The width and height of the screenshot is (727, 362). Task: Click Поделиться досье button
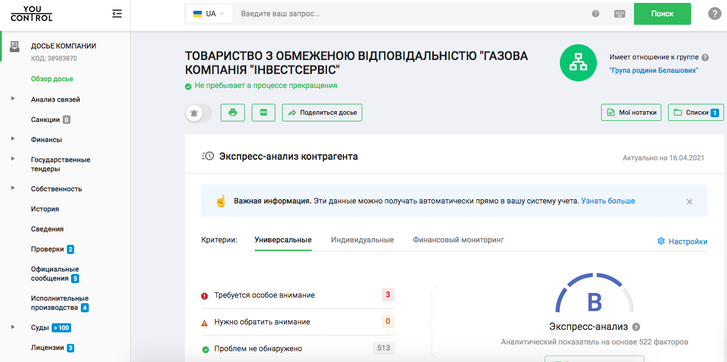(x=322, y=113)
